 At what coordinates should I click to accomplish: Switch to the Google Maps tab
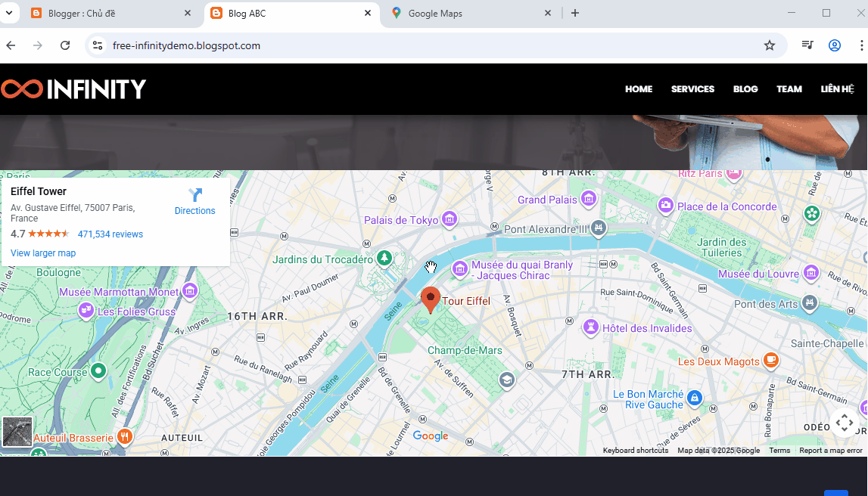(471, 14)
